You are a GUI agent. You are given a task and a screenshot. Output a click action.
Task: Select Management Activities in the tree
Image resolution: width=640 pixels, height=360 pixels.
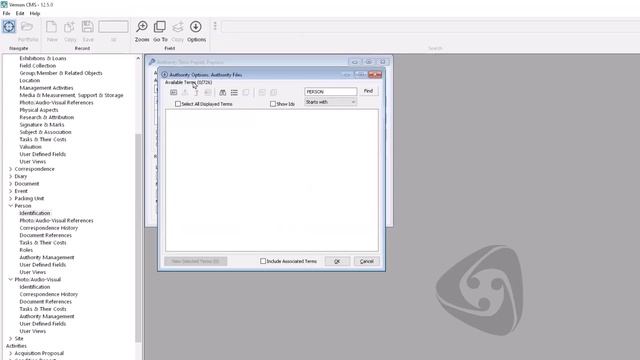[46, 88]
